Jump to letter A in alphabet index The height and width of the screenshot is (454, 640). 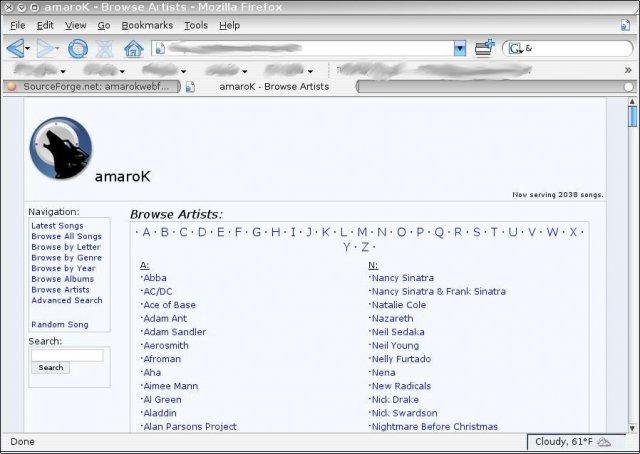(x=146, y=232)
